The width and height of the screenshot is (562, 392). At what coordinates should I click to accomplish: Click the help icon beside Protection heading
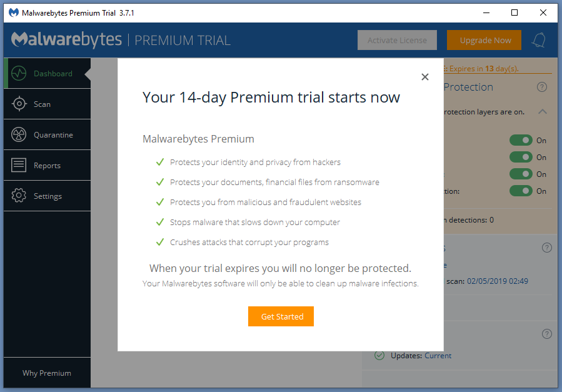(x=542, y=87)
